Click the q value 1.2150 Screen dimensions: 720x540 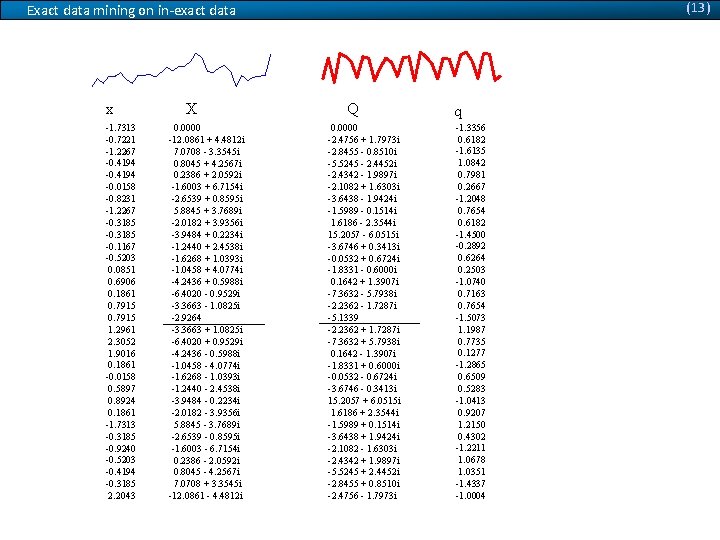click(x=471, y=425)
